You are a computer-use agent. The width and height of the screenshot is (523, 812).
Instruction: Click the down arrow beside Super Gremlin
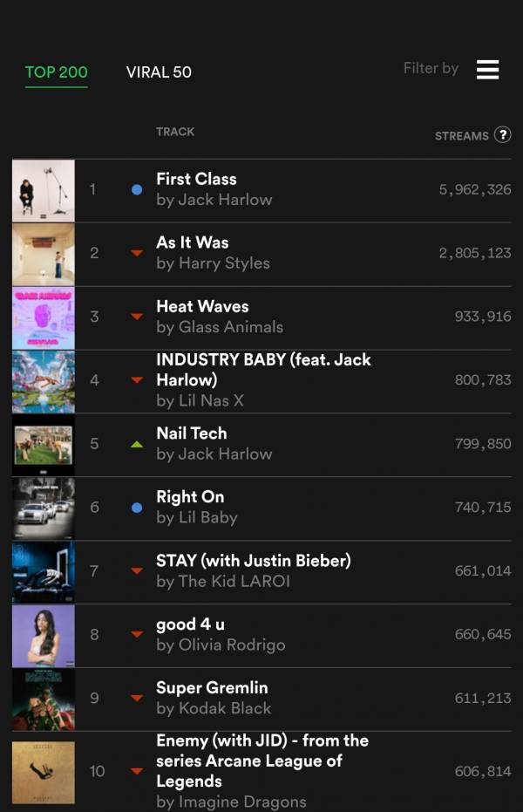pos(137,699)
